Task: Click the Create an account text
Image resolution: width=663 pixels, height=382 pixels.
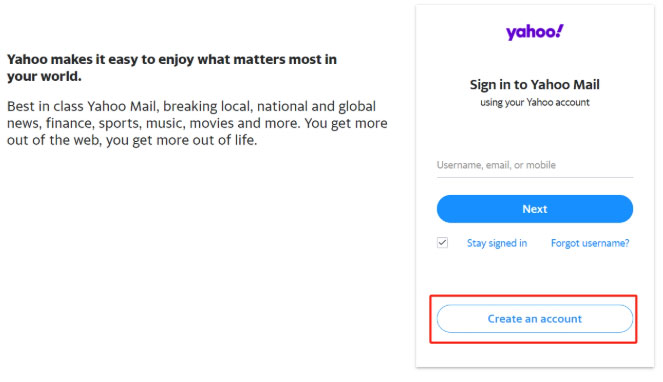Action: coord(534,319)
